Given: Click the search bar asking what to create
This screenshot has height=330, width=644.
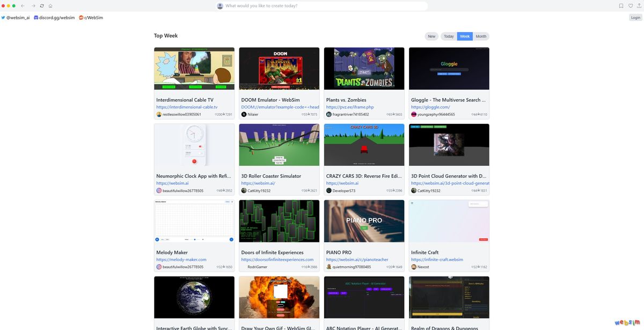Looking at the screenshot, I should click(x=322, y=5).
